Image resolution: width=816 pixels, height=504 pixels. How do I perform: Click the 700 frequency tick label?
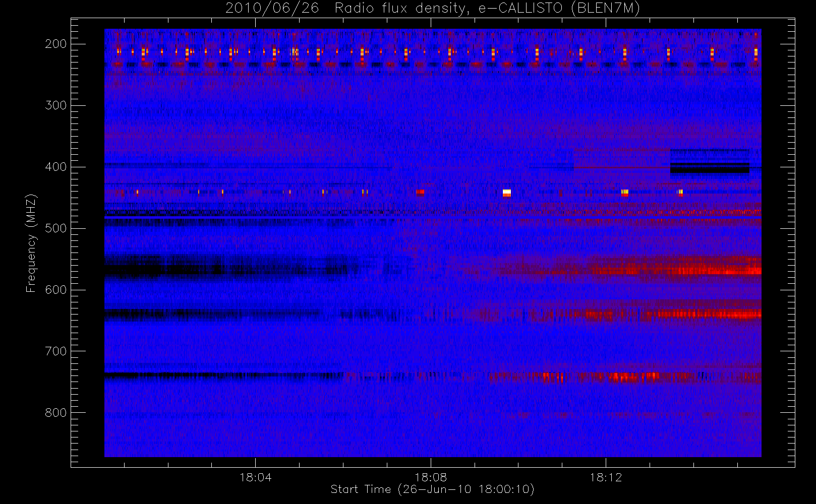point(55,351)
